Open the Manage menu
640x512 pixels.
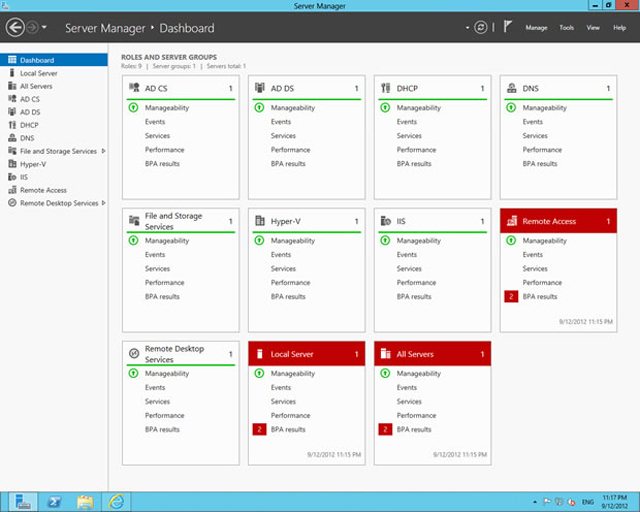[536, 28]
